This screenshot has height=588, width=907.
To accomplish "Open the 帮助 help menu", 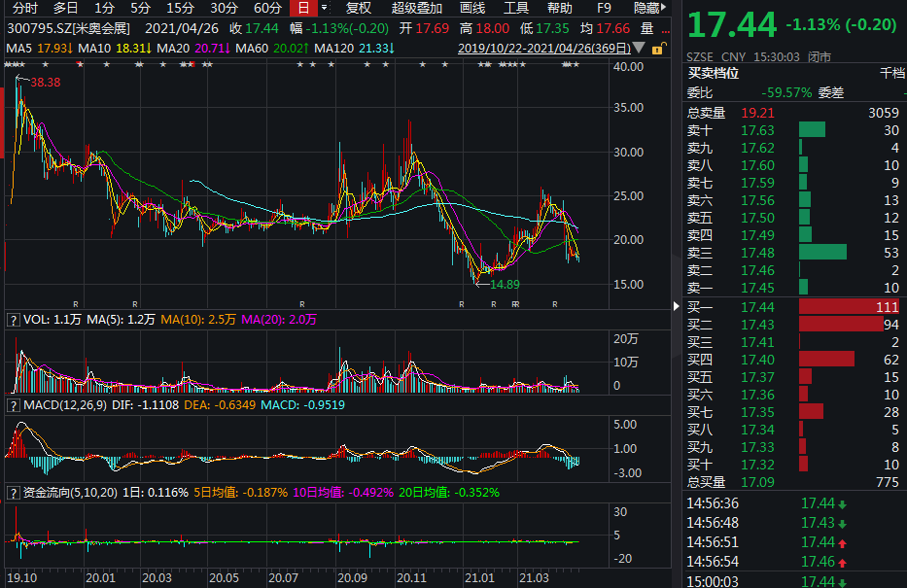I will 559,8.
